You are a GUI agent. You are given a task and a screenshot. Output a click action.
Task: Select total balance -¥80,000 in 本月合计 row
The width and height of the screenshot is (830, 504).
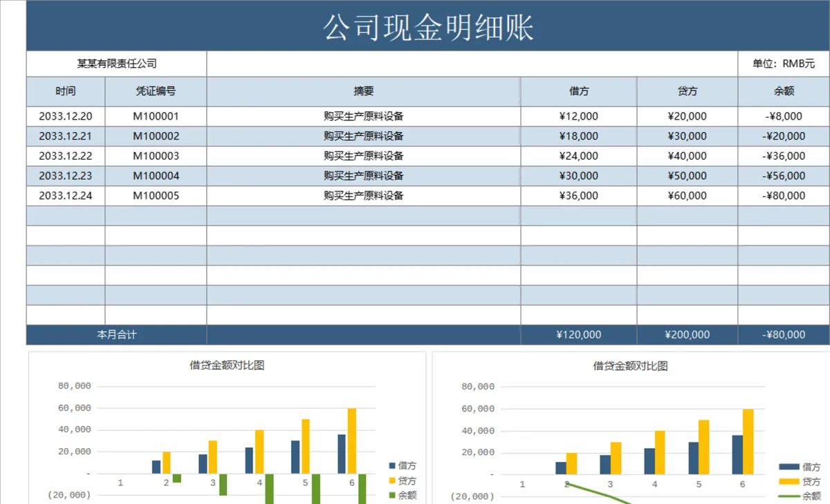click(x=784, y=335)
